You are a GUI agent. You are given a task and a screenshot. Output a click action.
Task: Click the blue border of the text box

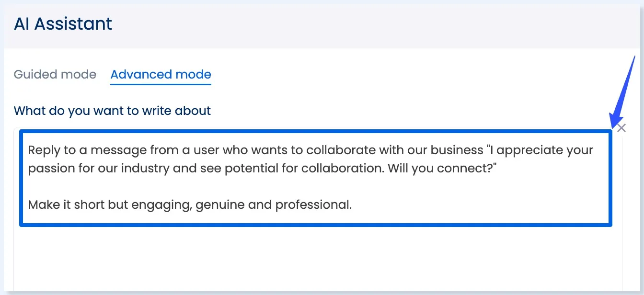(316, 130)
